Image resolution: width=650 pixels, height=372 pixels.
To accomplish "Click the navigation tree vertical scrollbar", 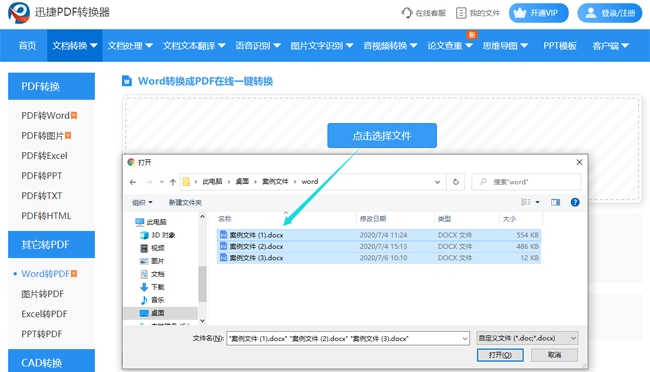I will click(202, 284).
